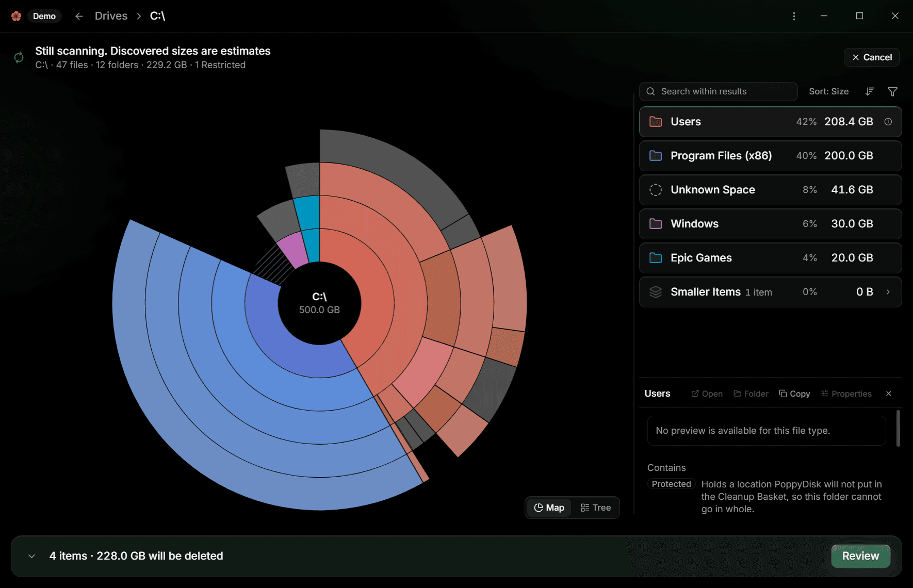Click the C:\ 500.0 GB chart center
The height and width of the screenshot is (588, 913).
pyautogui.click(x=319, y=303)
